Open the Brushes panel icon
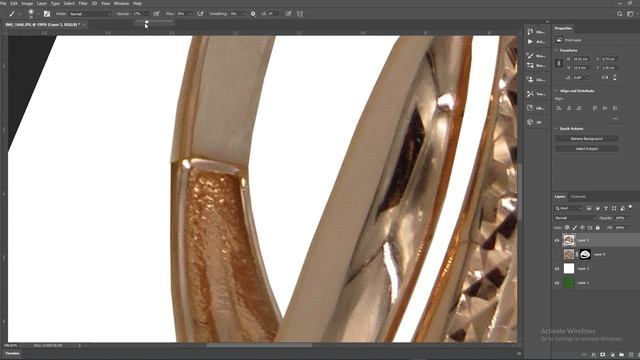The width and height of the screenshot is (640, 360). point(530,56)
